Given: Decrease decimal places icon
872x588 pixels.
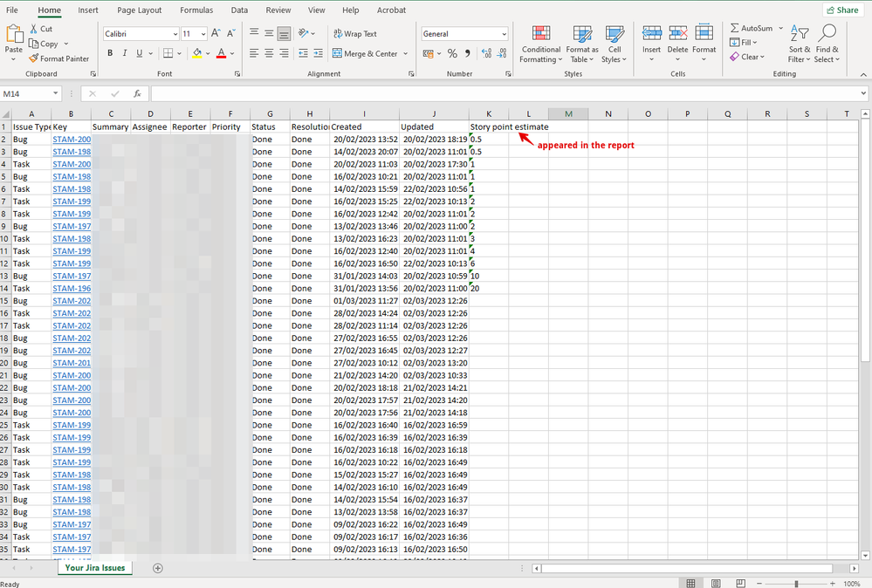Looking at the screenshot, I should [502, 53].
